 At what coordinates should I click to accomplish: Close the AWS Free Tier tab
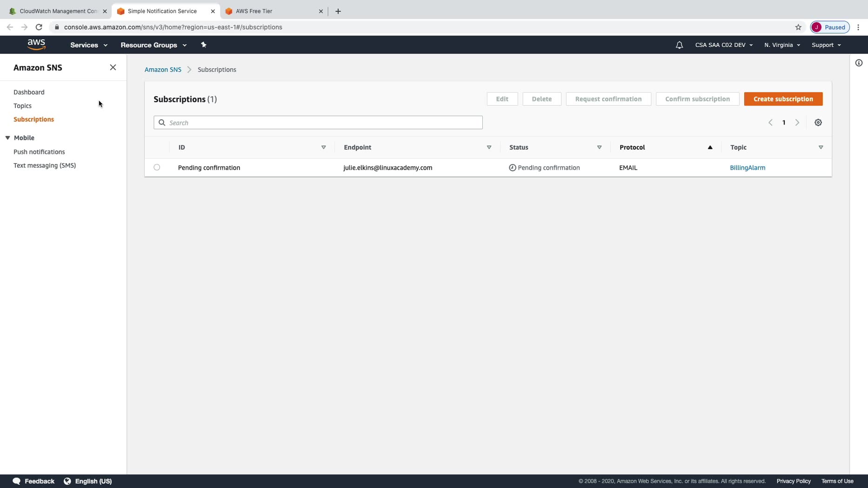click(321, 11)
